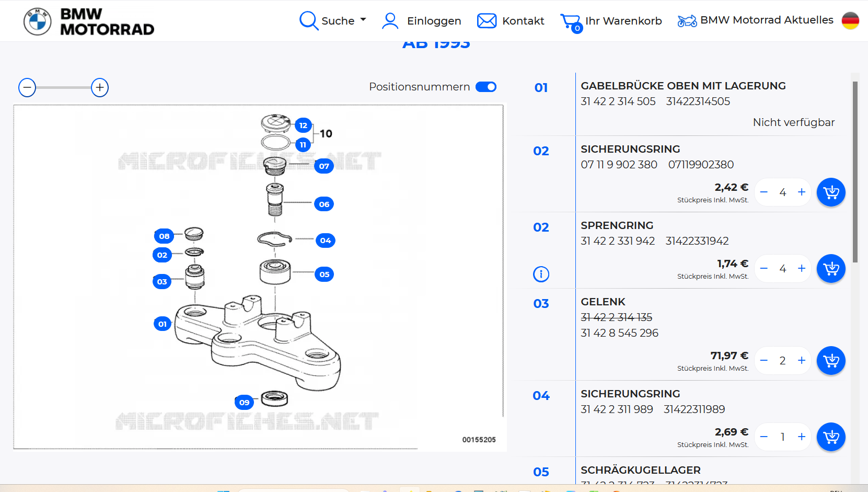Increase GELENK quantity

click(802, 361)
